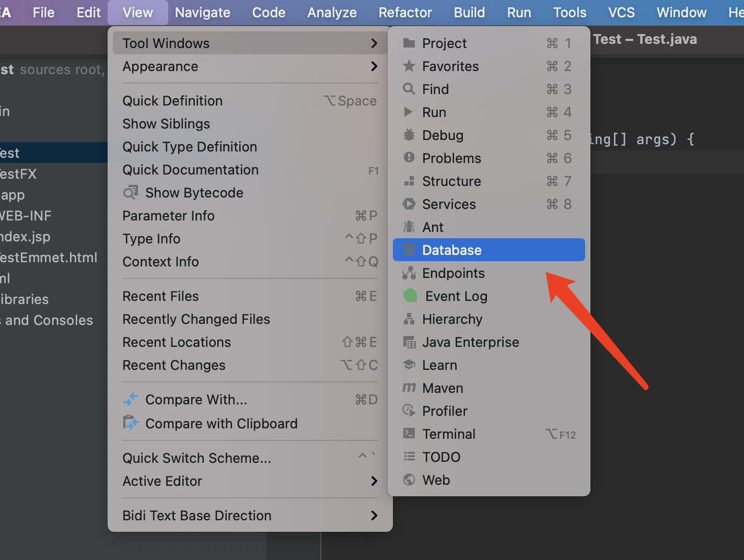This screenshot has width=744, height=560.
Task: Click the Services icon
Action: click(x=409, y=204)
